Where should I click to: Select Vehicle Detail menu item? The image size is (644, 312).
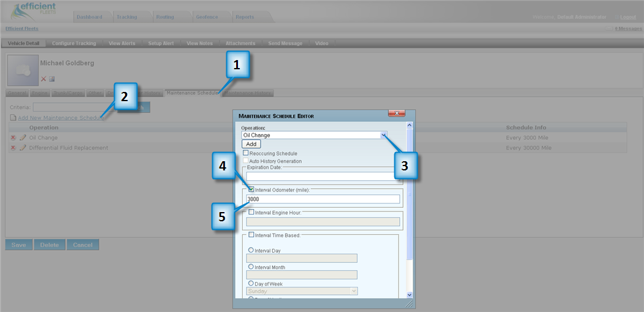click(x=23, y=43)
